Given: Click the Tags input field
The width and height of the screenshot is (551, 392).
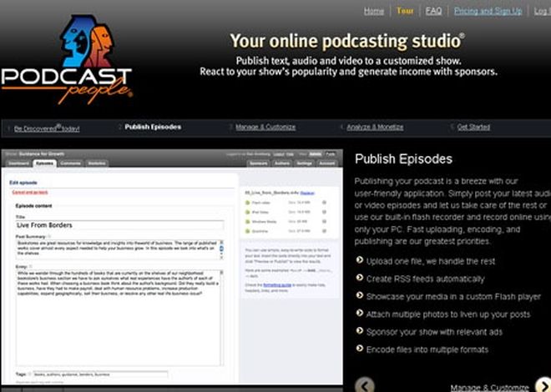Looking at the screenshot, I should (100, 374).
